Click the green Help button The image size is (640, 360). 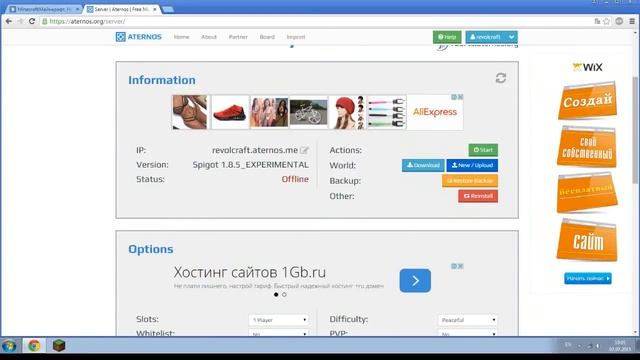[447, 37]
